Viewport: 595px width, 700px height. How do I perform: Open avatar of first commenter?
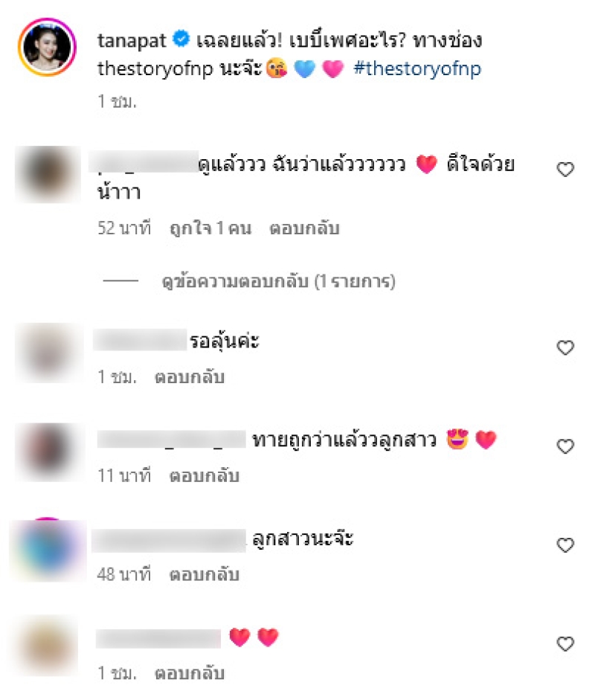click(x=48, y=174)
